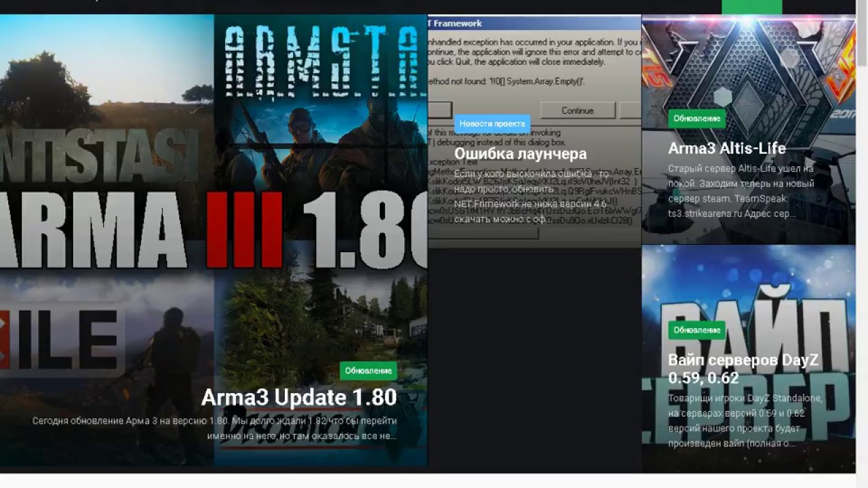Open the Arma3 Altis-Life article title
Image resolution: width=868 pixels, height=488 pixels.
(x=727, y=148)
